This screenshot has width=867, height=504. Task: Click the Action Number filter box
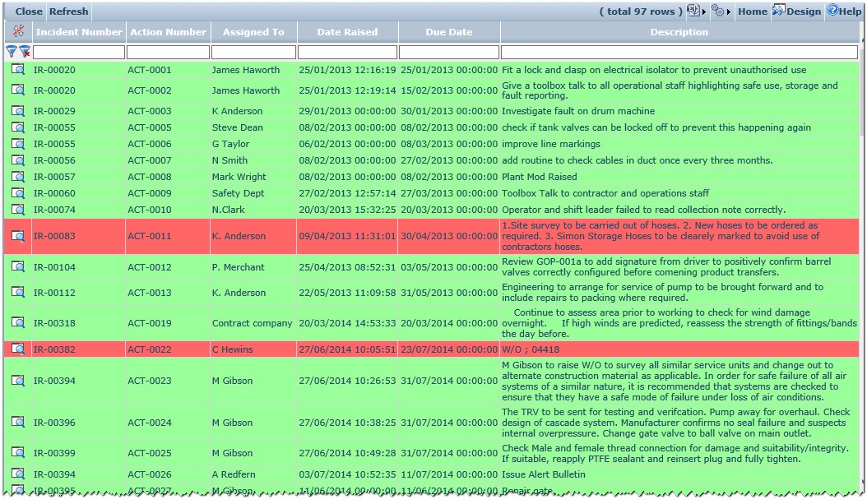[x=168, y=52]
